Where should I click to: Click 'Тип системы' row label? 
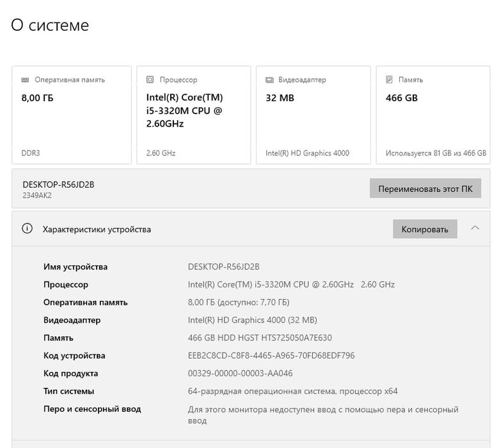coord(68,391)
